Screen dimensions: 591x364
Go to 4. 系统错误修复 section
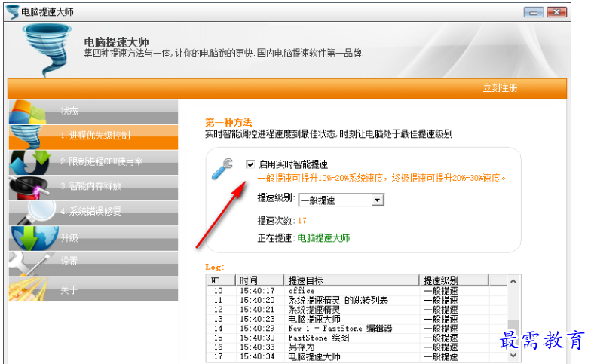93,213
